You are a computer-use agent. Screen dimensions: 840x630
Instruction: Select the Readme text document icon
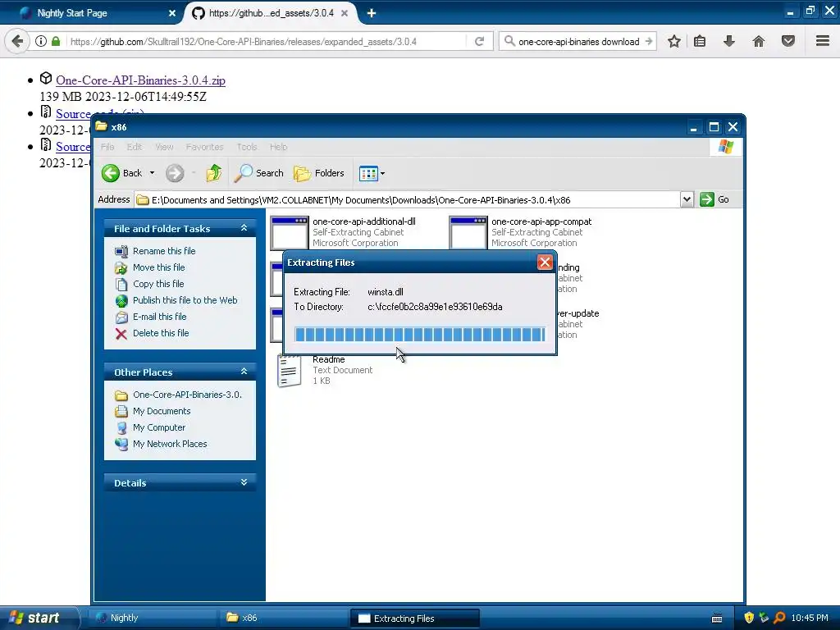tap(290, 371)
